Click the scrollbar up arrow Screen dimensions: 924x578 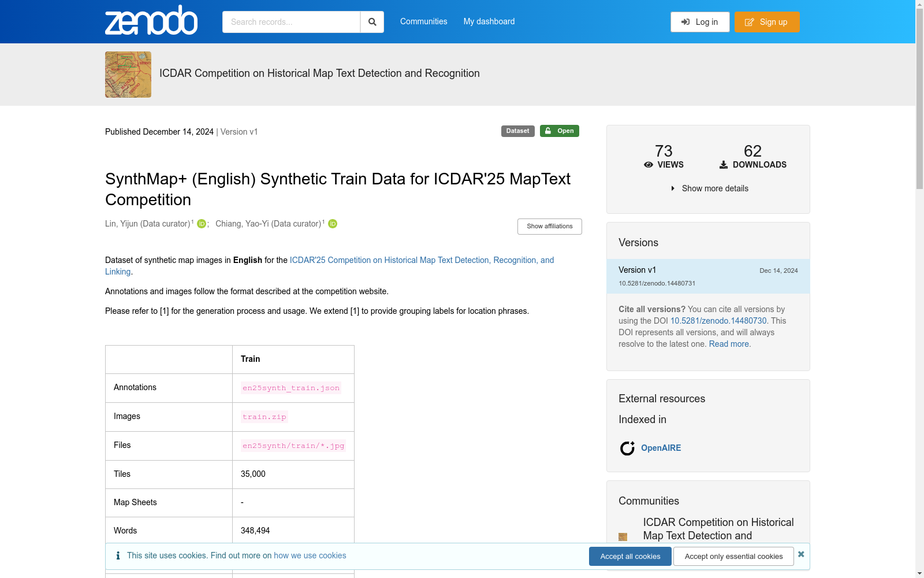(919, 5)
